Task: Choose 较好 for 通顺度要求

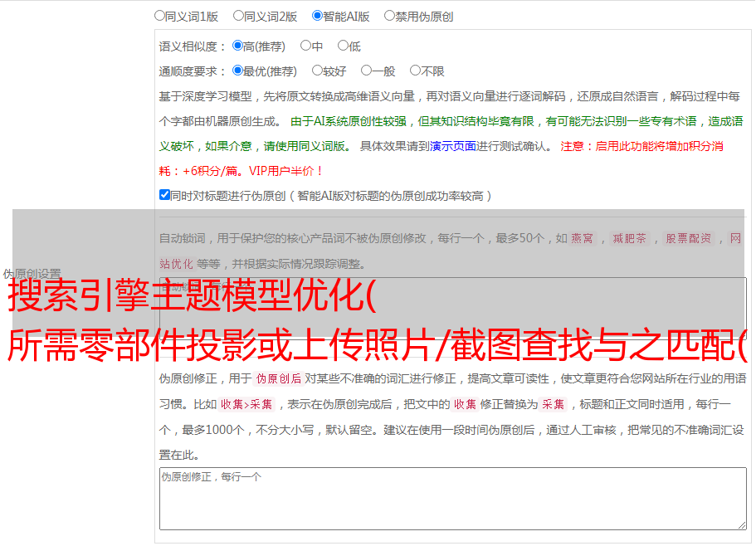Action: (x=317, y=71)
